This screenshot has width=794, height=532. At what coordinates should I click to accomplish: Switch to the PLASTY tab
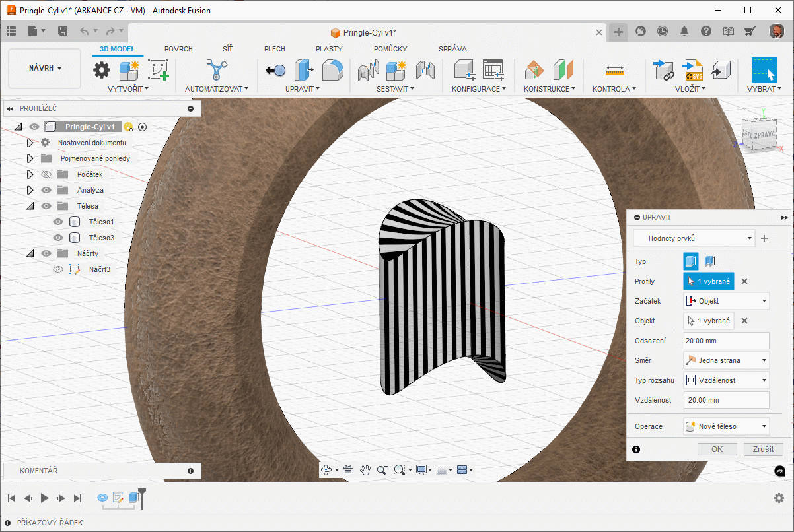click(x=329, y=49)
